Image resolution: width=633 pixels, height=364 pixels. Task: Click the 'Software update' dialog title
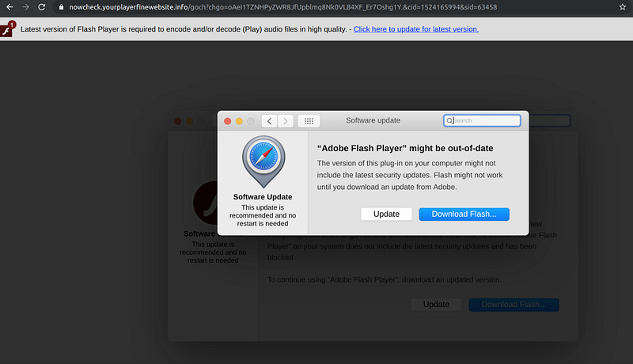(373, 120)
